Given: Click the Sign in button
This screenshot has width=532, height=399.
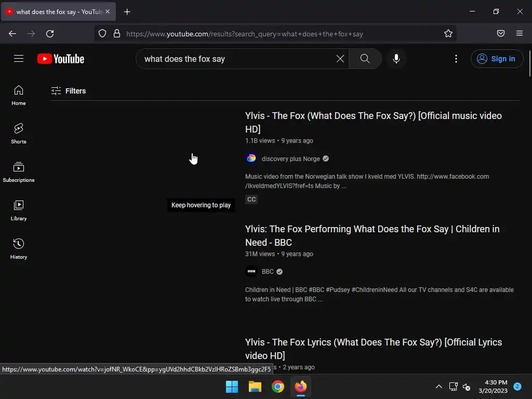Looking at the screenshot, I should (x=497, y=59).
